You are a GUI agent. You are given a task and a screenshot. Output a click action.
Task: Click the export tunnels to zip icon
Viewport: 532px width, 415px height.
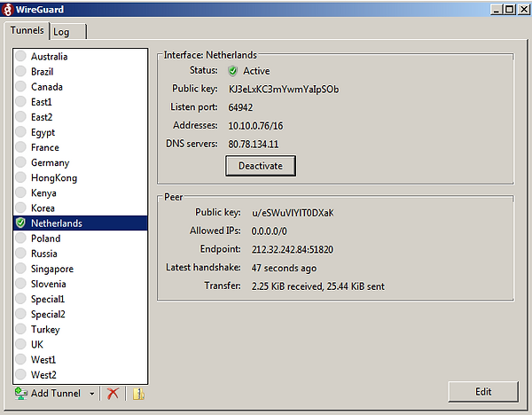[138, 394]
